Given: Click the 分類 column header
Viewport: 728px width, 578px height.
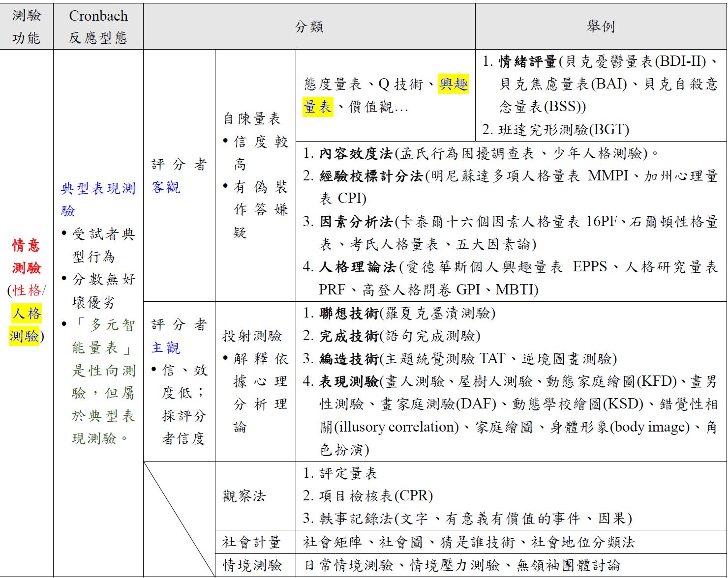Looking at the screenshot, I should click(x=309, y=27).
